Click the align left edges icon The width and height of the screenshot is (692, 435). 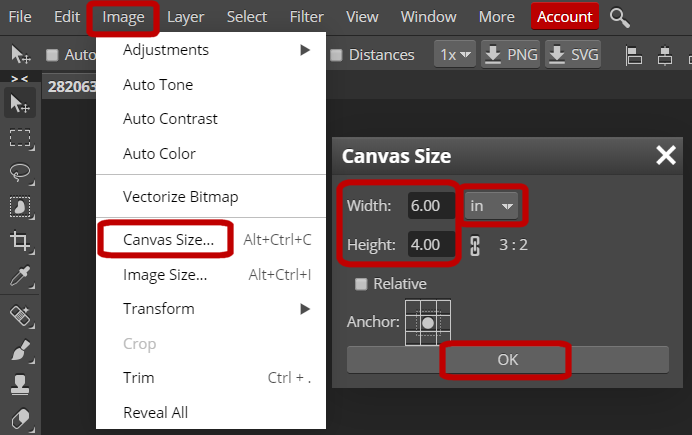pos(634,55)
